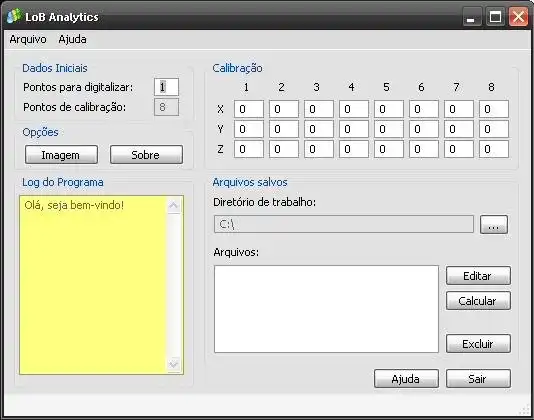Browse for working directory with ... button
The height and width of the screenshot is (420, 534).
click(x=494, y=224)
